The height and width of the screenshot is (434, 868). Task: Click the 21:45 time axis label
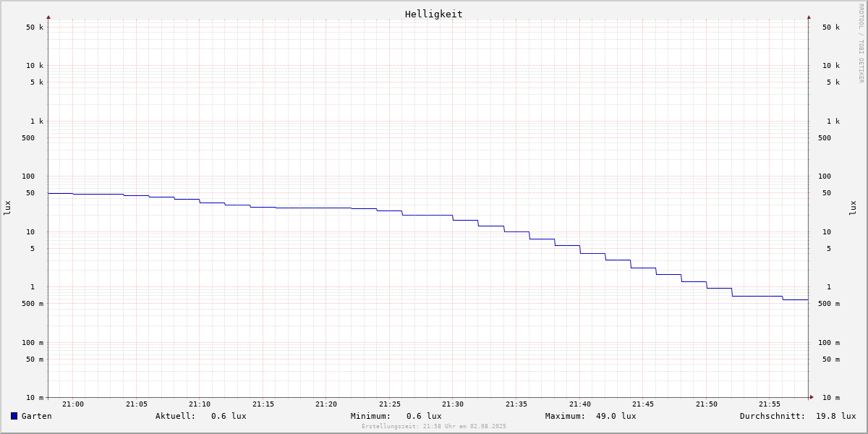click(643, 404)
